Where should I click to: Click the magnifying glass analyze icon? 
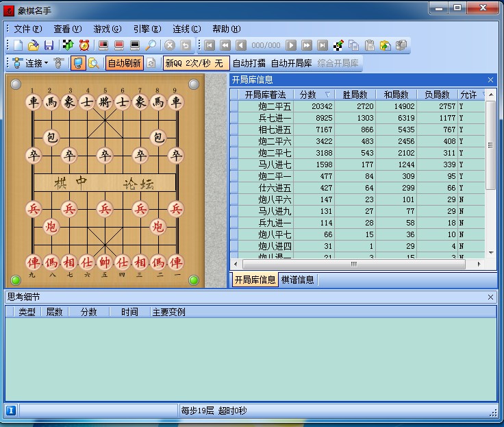pos(151,45)
